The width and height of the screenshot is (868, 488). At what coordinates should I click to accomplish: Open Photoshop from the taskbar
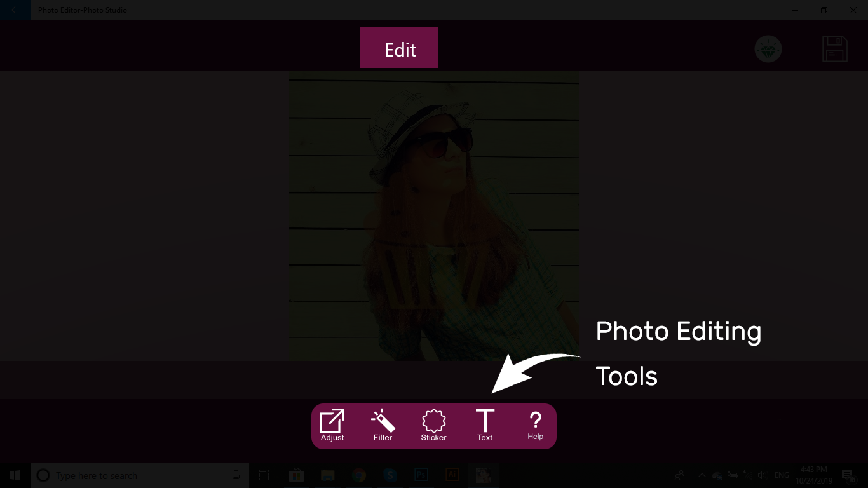pyautogui.click(x=421, y=475)
